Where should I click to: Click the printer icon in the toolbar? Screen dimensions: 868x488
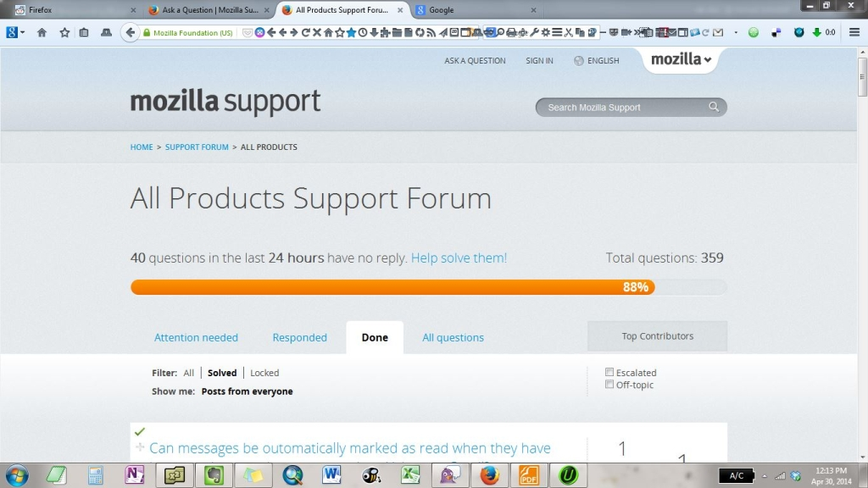click(512, 33)
